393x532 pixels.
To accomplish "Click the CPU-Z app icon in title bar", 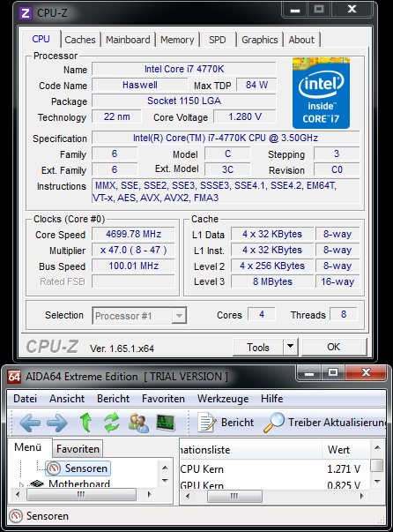I will pos(26,13).
